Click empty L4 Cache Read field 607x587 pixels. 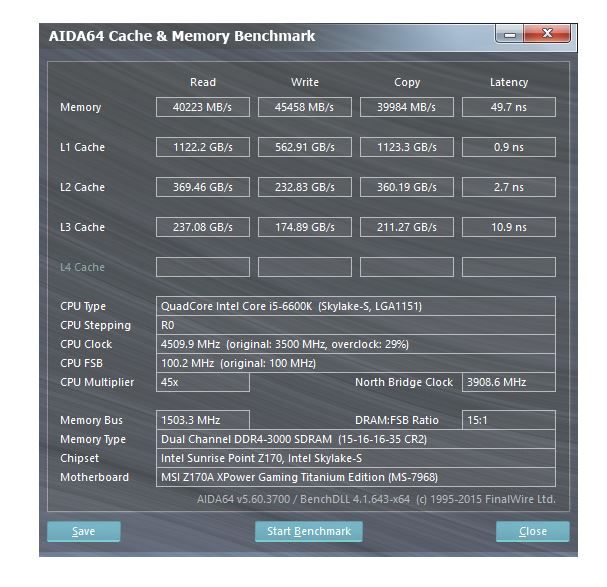[x=203, y=267]
